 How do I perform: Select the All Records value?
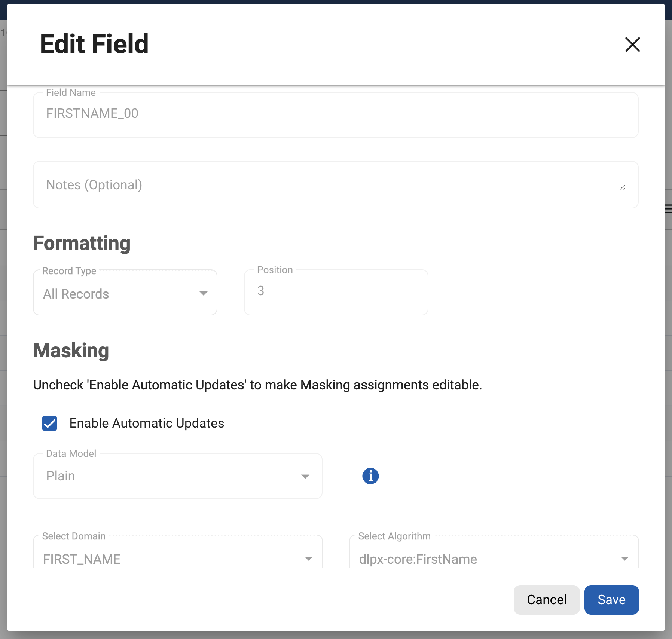point(76,294)
